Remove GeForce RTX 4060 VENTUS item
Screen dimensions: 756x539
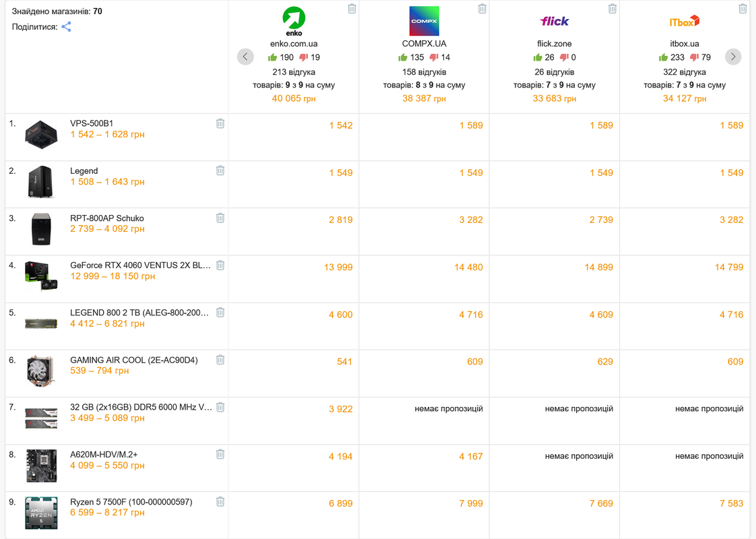(220, 265)
